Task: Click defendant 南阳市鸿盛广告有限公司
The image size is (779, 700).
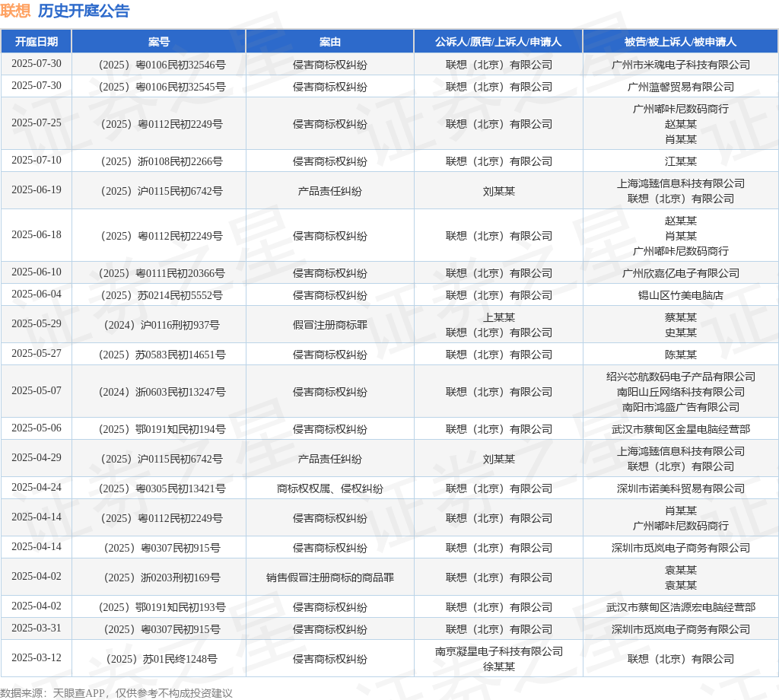Action: tap(681, 407)
